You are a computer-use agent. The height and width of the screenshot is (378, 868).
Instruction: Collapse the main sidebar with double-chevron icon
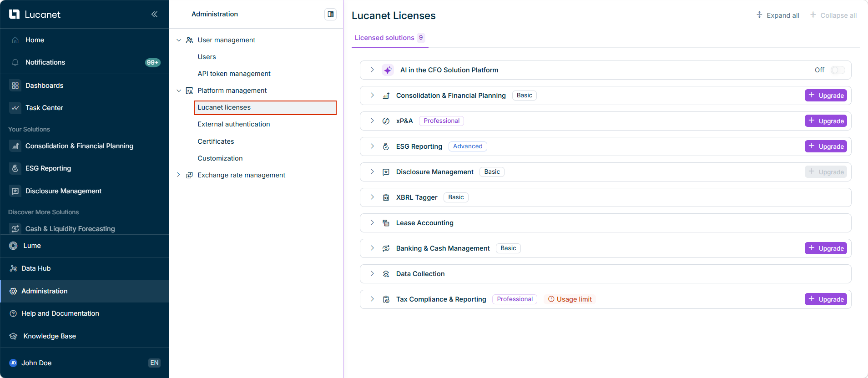coord(154,14)
